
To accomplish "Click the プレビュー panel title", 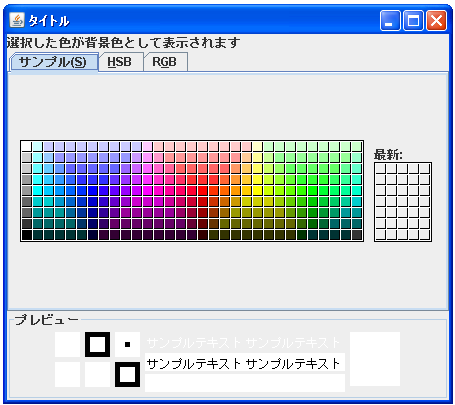I will coord(46,320).
